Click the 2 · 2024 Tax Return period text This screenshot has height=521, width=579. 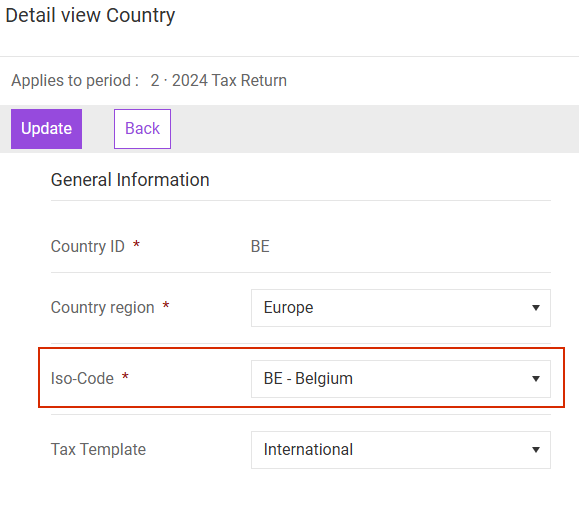coord(219,80)
